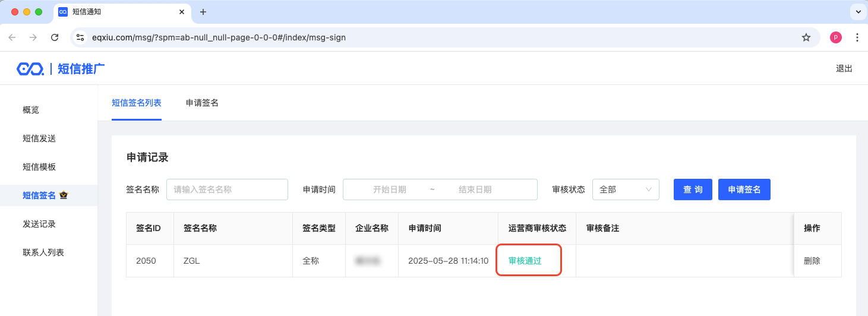Open a new browser tab with plus icon

(203, 12)
